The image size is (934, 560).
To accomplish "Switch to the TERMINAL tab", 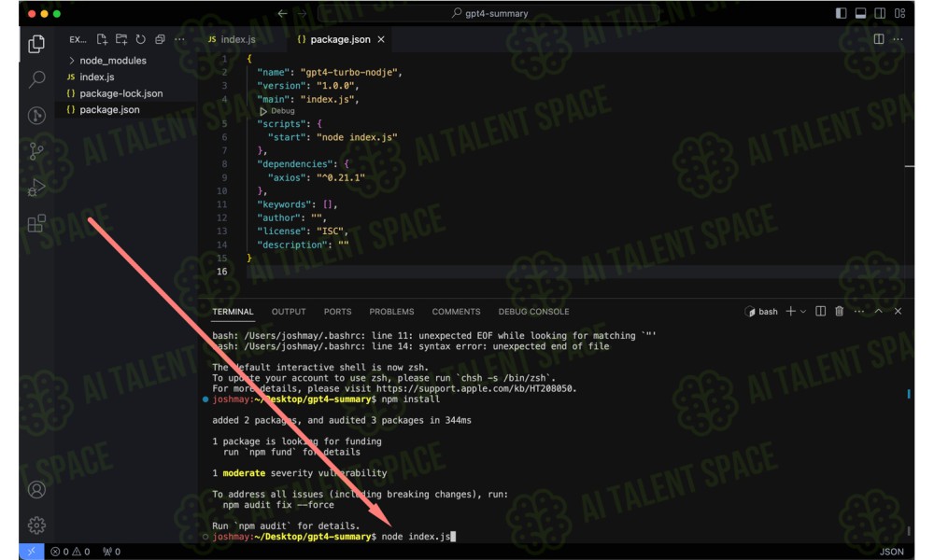I will pos(233,312).
